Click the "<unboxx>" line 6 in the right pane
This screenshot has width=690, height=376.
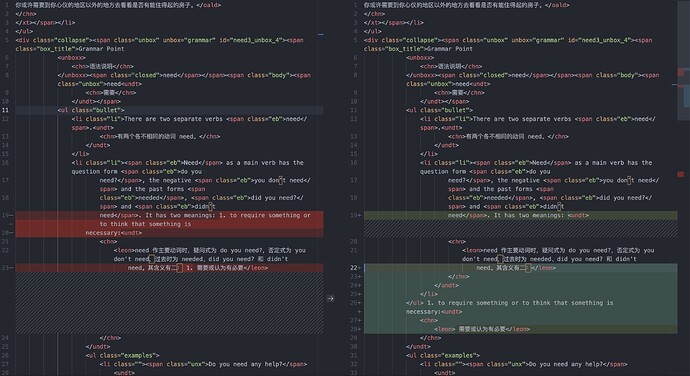(x=420, y=58)
